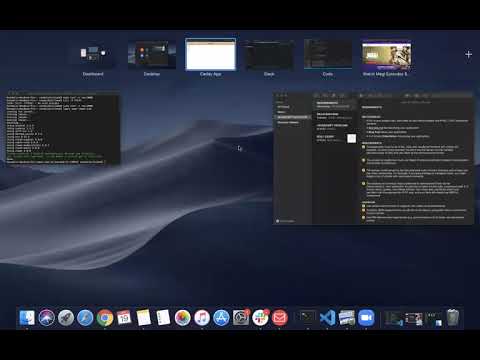Open Google Chrome from the dock
Viewport: 480px width, 360px height.
105,318
